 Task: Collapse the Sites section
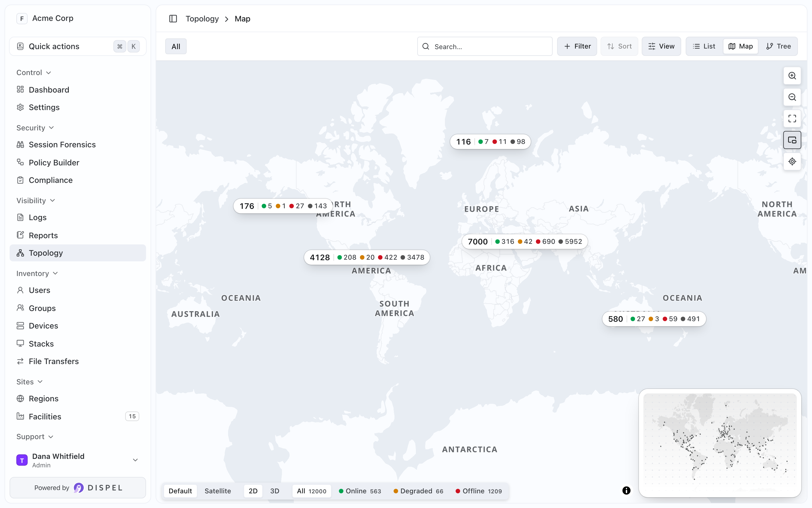click(30, 382)
